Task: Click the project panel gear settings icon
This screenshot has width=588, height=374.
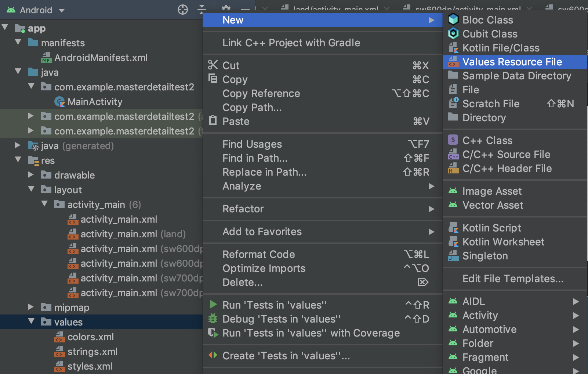Action: 226,9
